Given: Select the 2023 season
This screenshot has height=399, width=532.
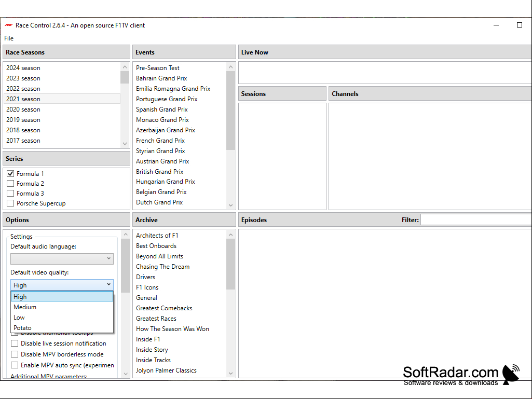Looking at the screenshot, I should (x=62, y=78).
